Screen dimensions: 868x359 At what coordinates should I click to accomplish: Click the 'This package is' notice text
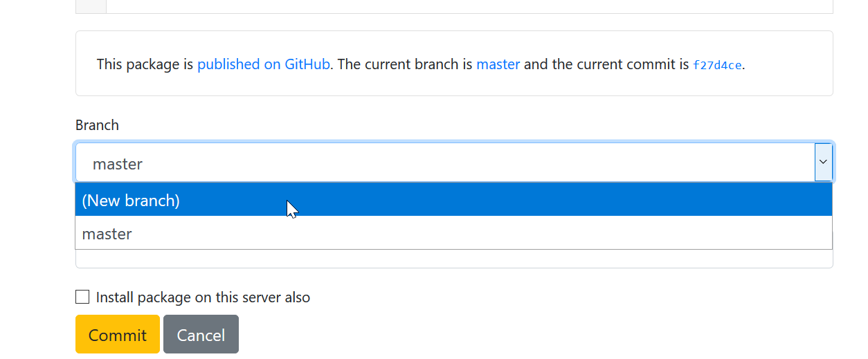pyautogui.click(x=145, y=64)
